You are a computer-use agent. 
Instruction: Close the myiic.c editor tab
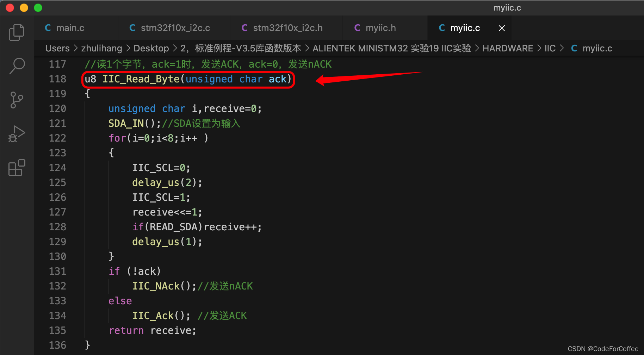(x=502, y=28)
